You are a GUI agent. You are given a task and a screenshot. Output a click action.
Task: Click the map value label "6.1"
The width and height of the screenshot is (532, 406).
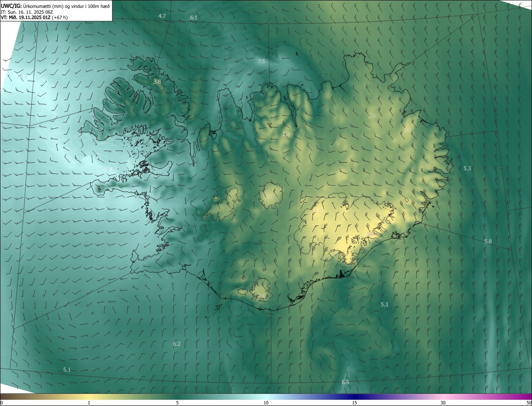(x=194, y=18)
